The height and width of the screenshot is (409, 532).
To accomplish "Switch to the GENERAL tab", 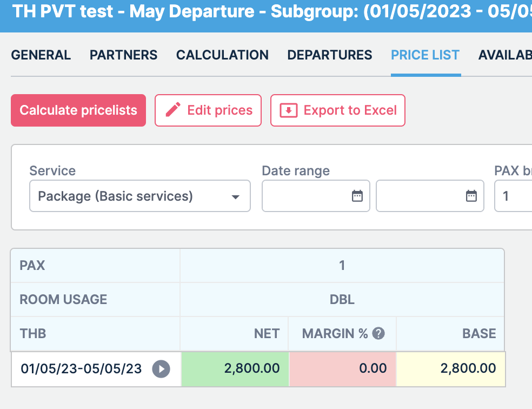I will 41,55.
